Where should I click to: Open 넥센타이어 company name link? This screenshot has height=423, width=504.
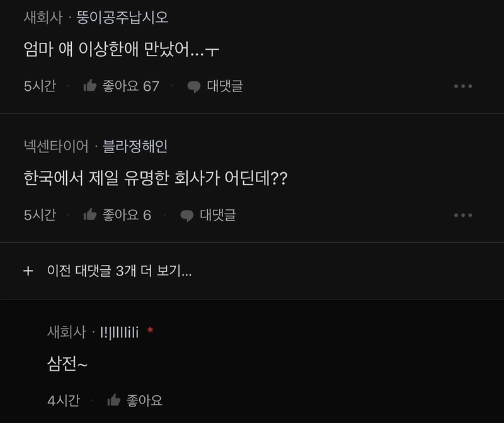pos(56,146)
